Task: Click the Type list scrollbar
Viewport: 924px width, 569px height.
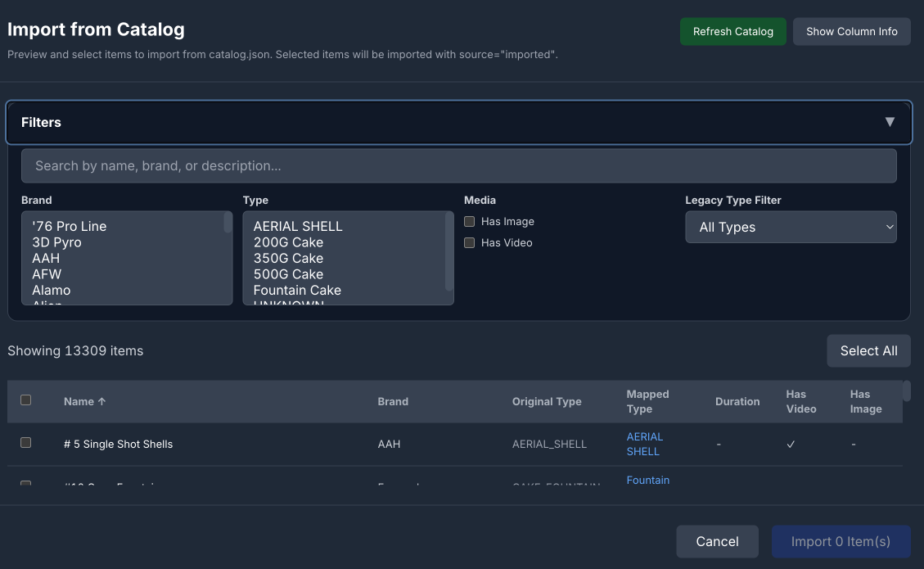Action: coord(449,252)
